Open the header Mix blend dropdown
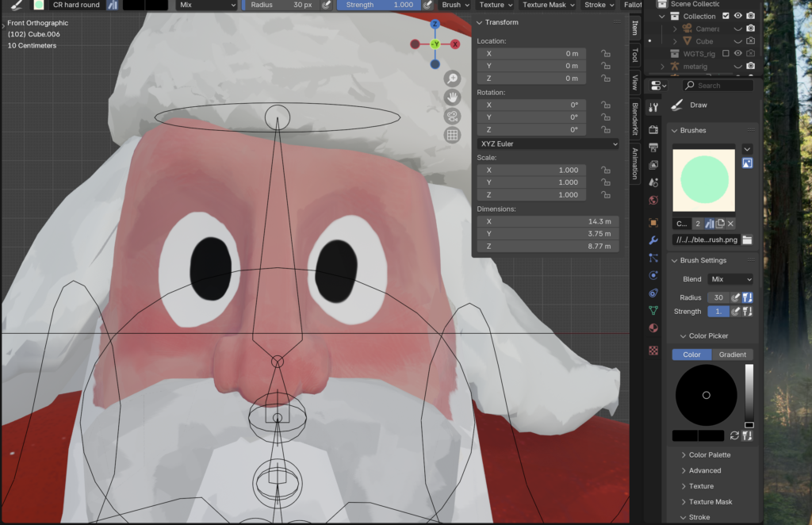 click(207, 5)
